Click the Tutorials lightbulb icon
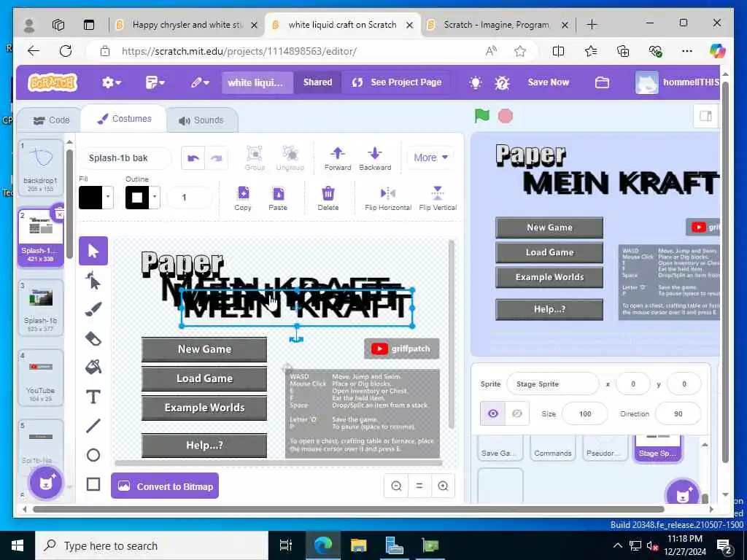Viewport: 747px width, 560px height. [x=475, y=82]
